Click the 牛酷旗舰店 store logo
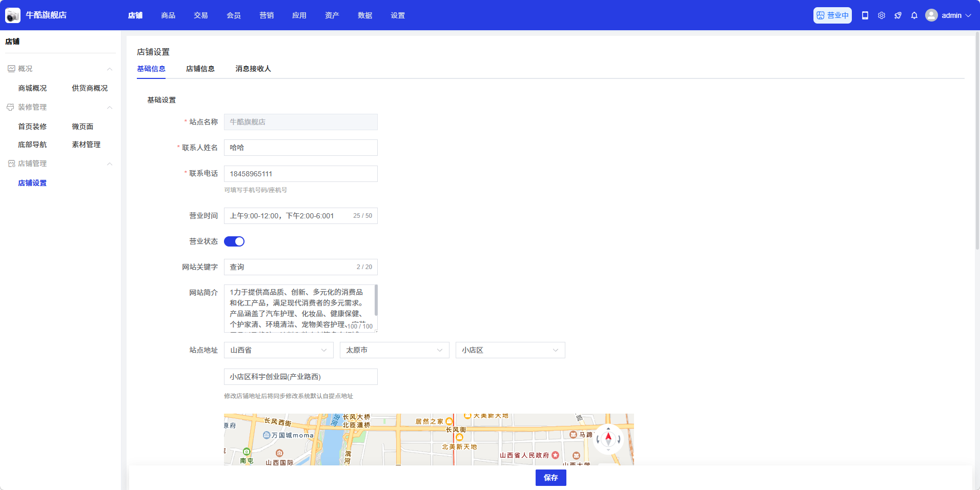Viewport: 980px width, 490px height. tap(13, 15)
